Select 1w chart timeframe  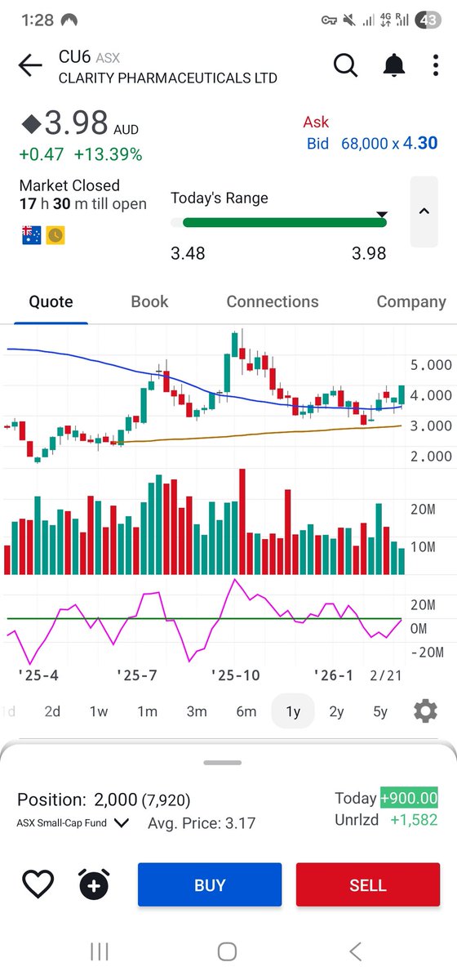click(x=99, y=711)
